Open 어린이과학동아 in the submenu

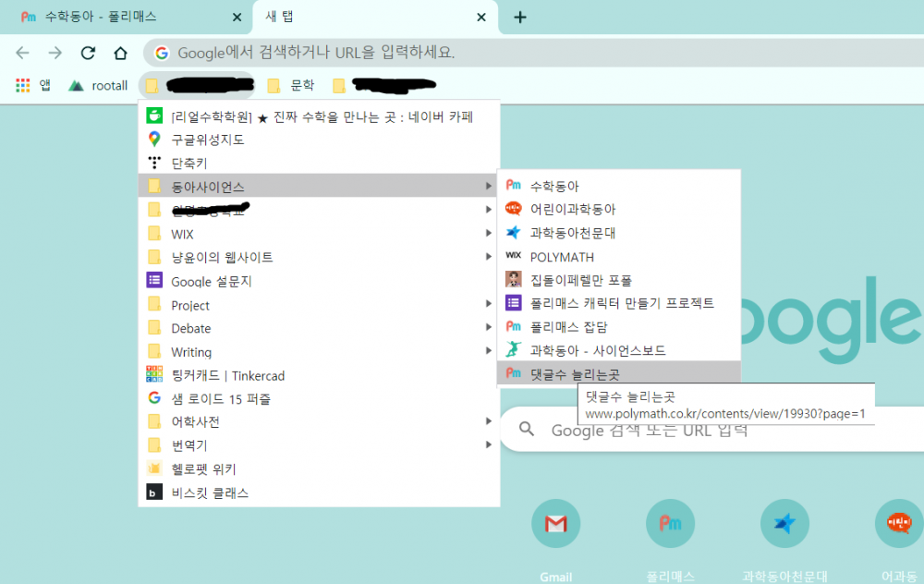[x=619, y=209]
